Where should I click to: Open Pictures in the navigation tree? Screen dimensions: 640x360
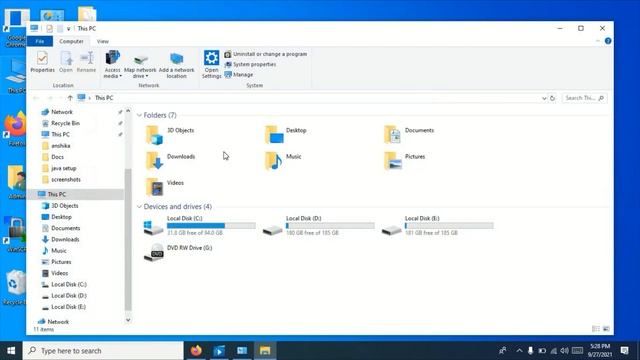(x=61, y=262)
